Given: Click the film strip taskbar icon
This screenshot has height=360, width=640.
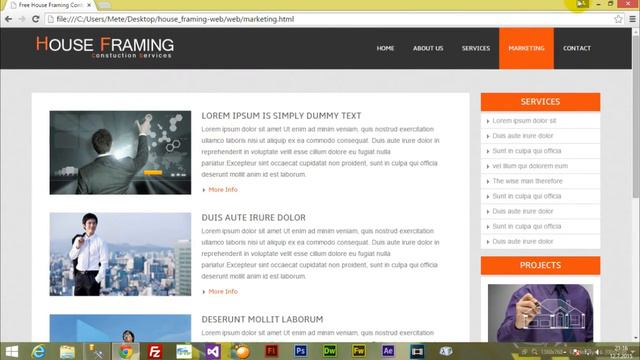Looking at the screenshot, I should [x=417, y=351].
